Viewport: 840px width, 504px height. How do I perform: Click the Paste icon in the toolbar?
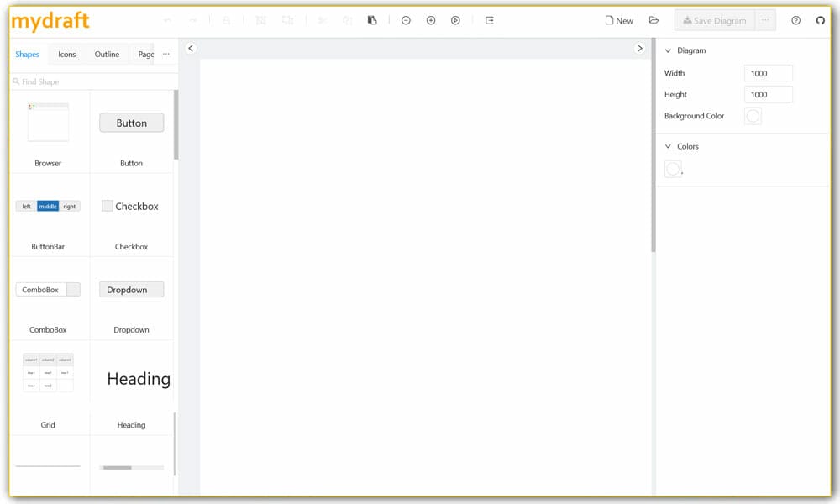(372, 20)
